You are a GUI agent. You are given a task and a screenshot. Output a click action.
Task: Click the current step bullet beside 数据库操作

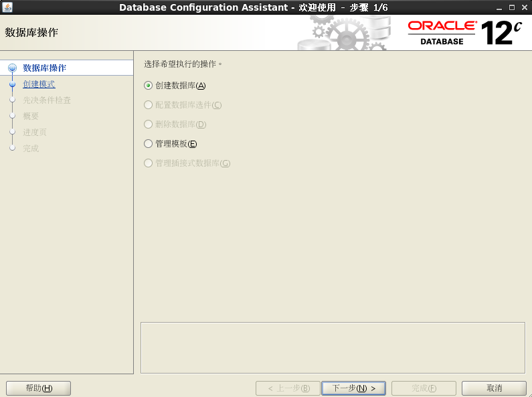pos(12,68)
